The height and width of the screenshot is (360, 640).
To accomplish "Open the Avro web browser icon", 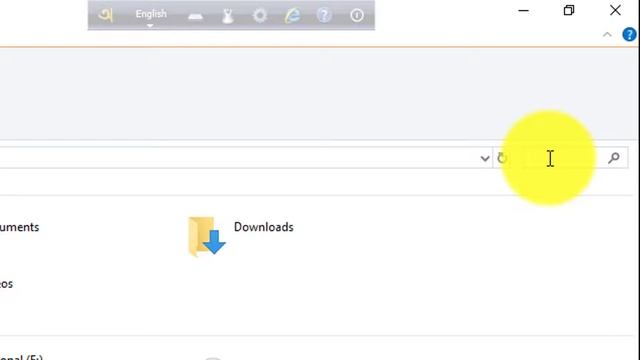I will 292,16.
